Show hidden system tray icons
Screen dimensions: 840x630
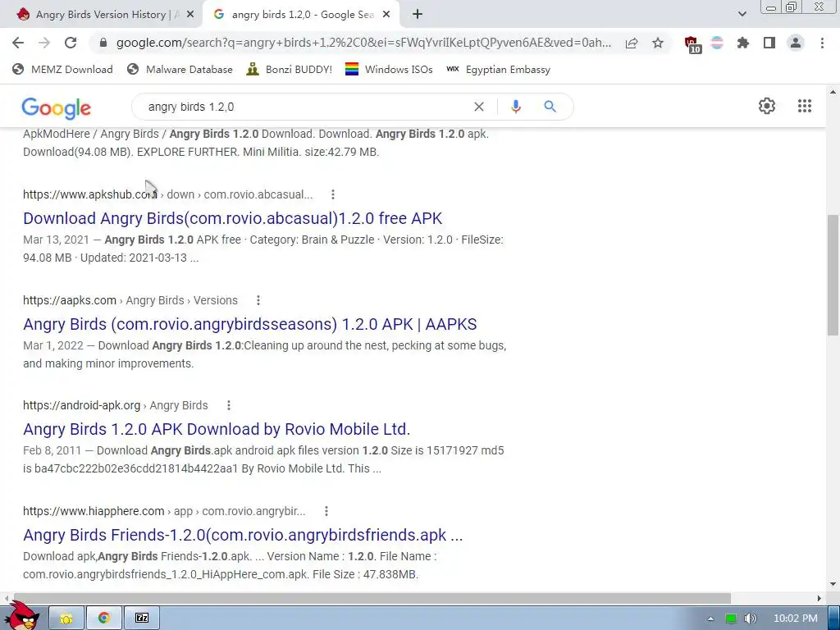(710, 619)
